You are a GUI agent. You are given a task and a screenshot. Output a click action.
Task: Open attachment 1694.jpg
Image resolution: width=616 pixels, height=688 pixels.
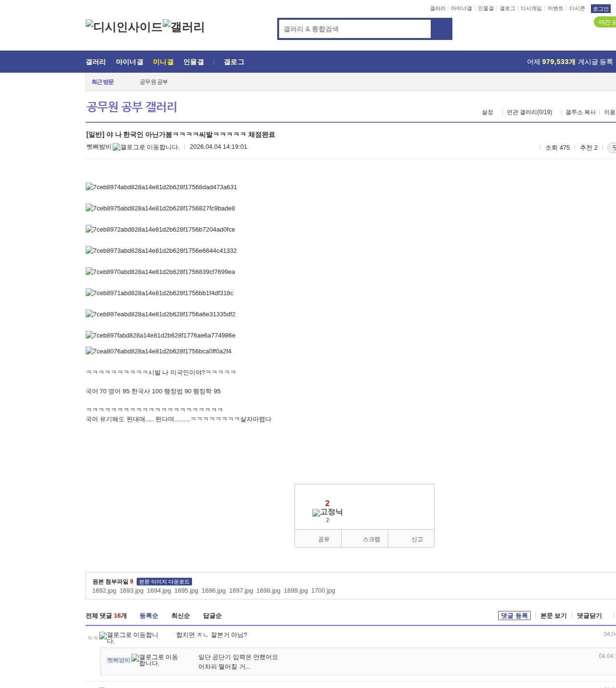[159, 591]
